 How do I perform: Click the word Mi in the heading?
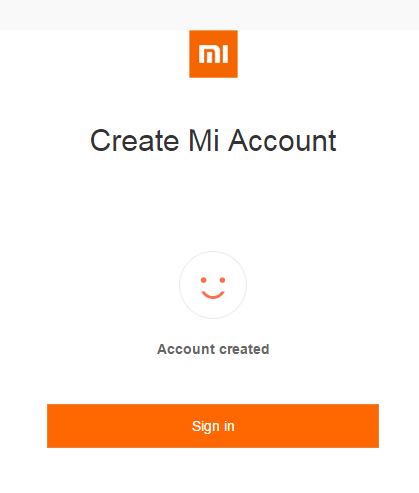pos(204,141)
